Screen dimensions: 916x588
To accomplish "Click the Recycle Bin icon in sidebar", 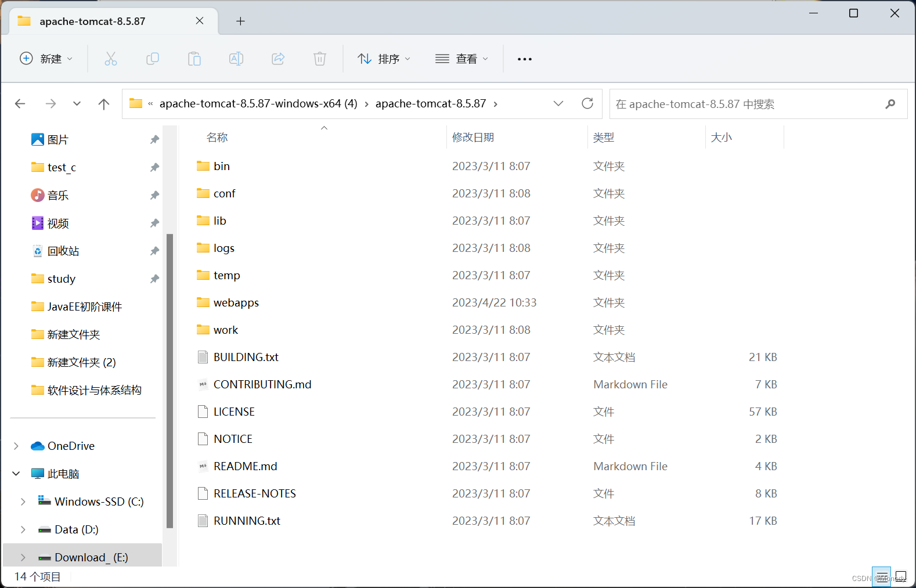I will tap(38, 251).
